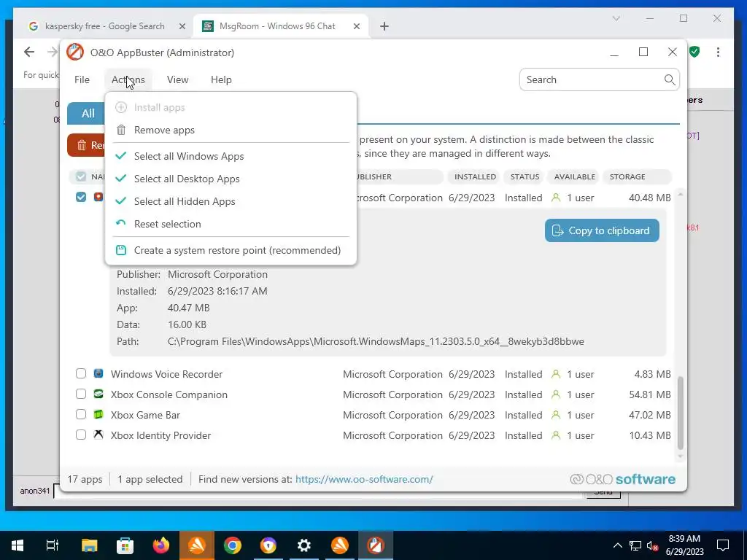Click the user icon in Xbox Game Bar row
747x560 pixels.
coord(555,415)
